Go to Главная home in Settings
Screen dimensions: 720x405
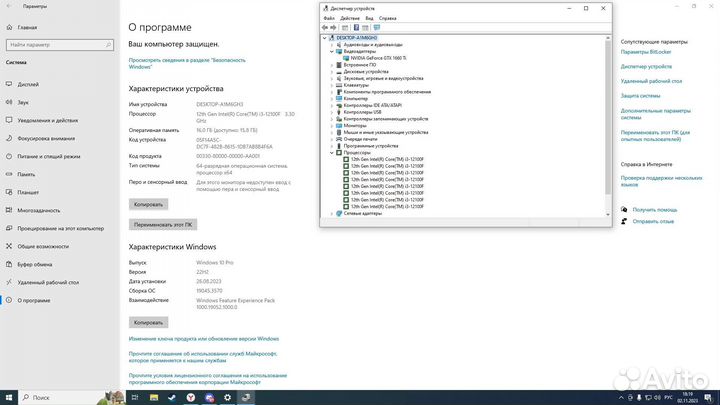tap(27, 27)
